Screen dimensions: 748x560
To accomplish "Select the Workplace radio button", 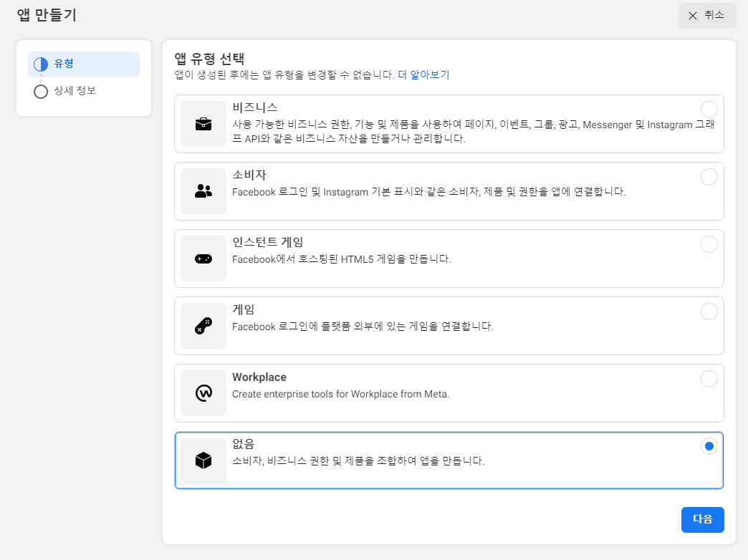I will point(709,379).
